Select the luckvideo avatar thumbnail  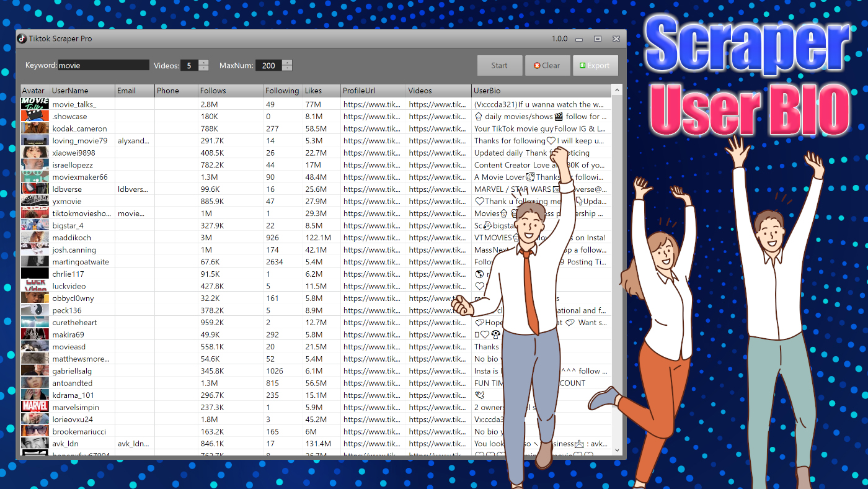(35, 286)
